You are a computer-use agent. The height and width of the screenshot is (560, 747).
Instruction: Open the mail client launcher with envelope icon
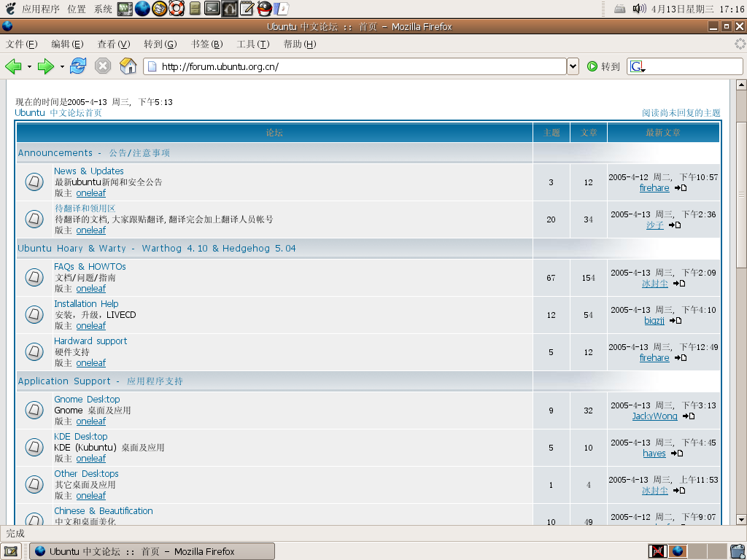tap(160, 9)
